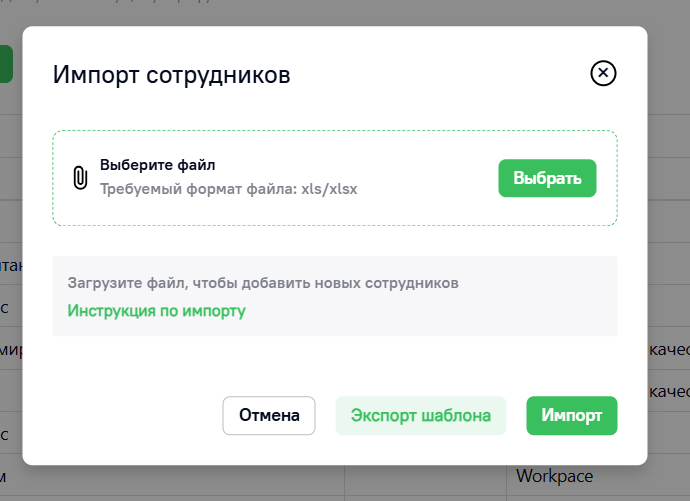The image size is (690, 501).
Task: Click the Выберите файл label
Action: pyautogui.click(x=158, y=165)
